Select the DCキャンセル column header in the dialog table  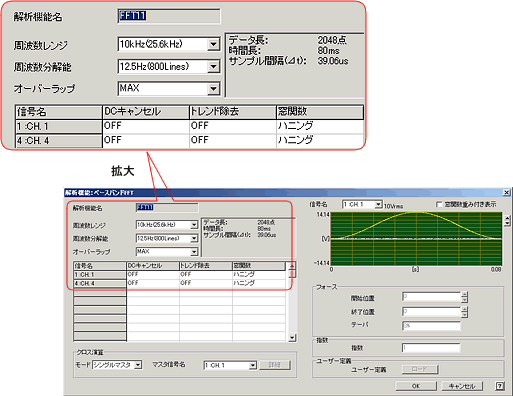click(x=153, y=266)
